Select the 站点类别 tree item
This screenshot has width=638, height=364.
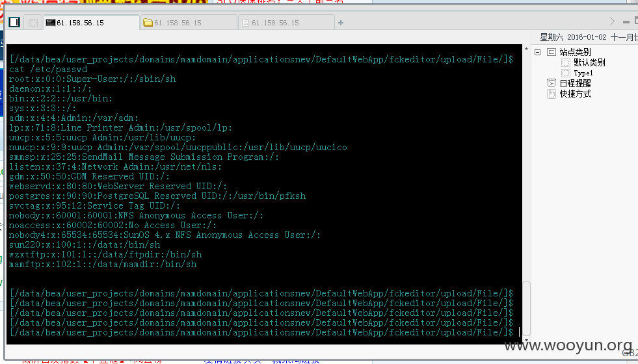click(575, 52)
